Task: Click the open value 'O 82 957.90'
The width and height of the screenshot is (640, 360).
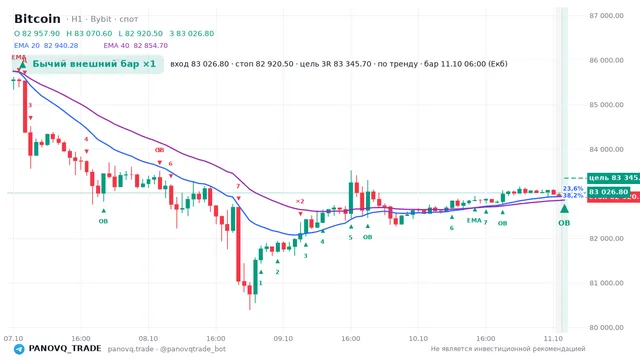Action: 37,33
